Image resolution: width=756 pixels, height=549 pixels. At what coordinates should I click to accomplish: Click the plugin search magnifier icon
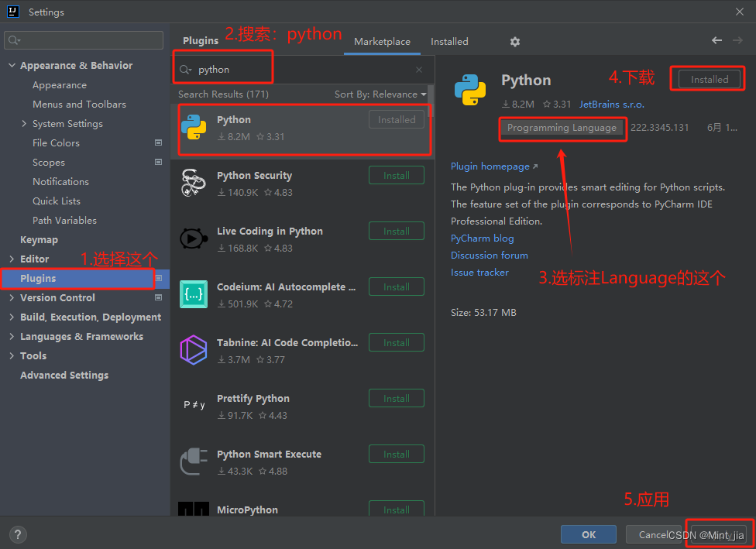tap(185, 70)
